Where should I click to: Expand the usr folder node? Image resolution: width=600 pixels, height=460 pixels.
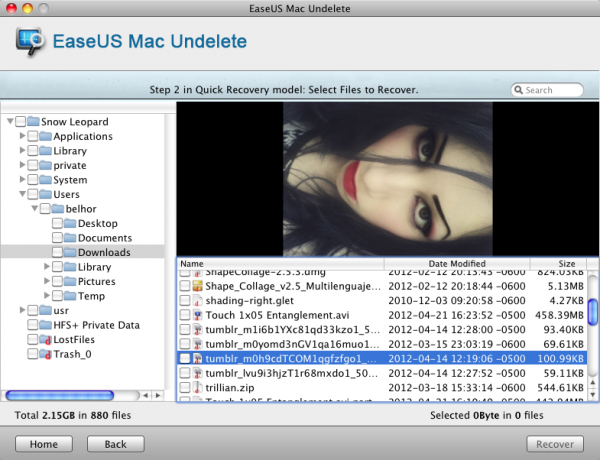point(23,310)
